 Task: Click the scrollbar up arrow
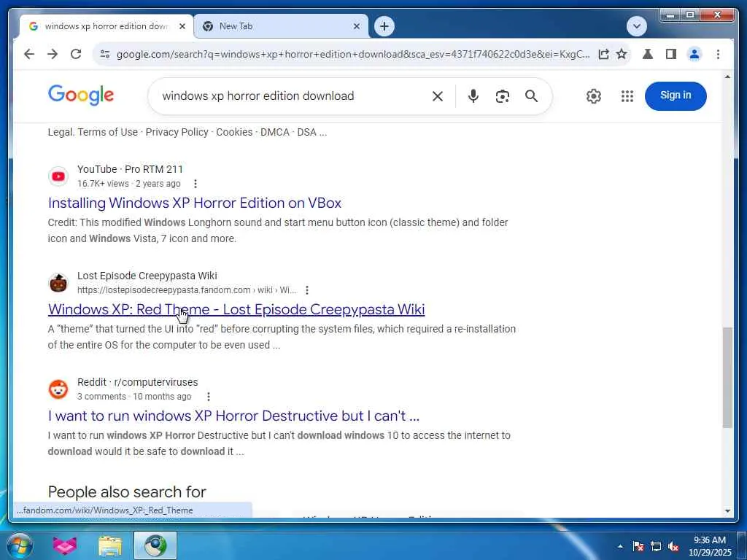tap(727, 77)
